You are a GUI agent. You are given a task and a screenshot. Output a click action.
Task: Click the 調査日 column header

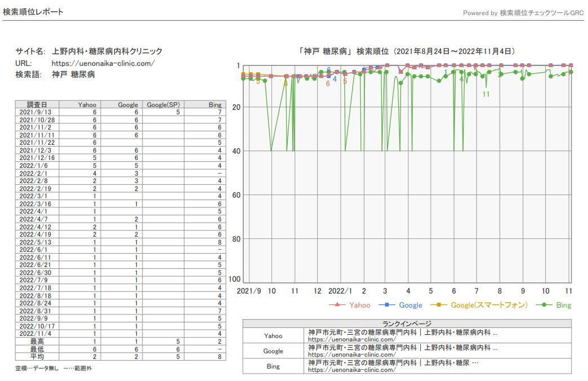click(37, 104)
